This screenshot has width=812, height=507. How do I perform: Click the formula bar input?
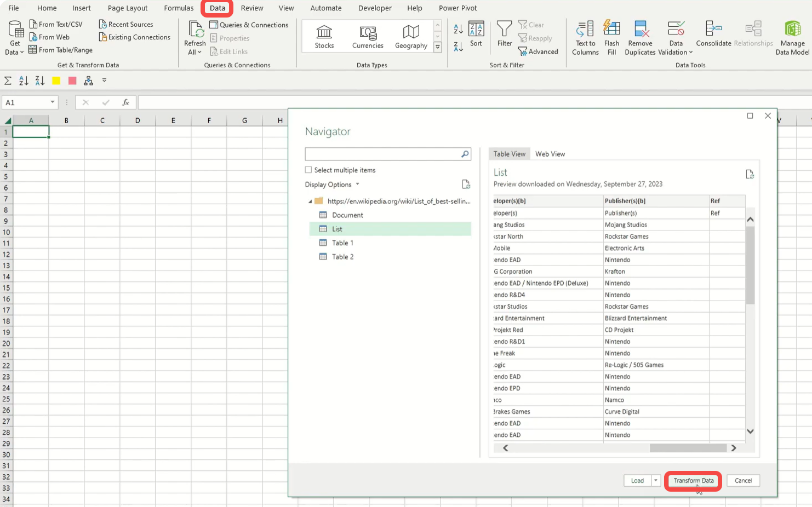474,102
